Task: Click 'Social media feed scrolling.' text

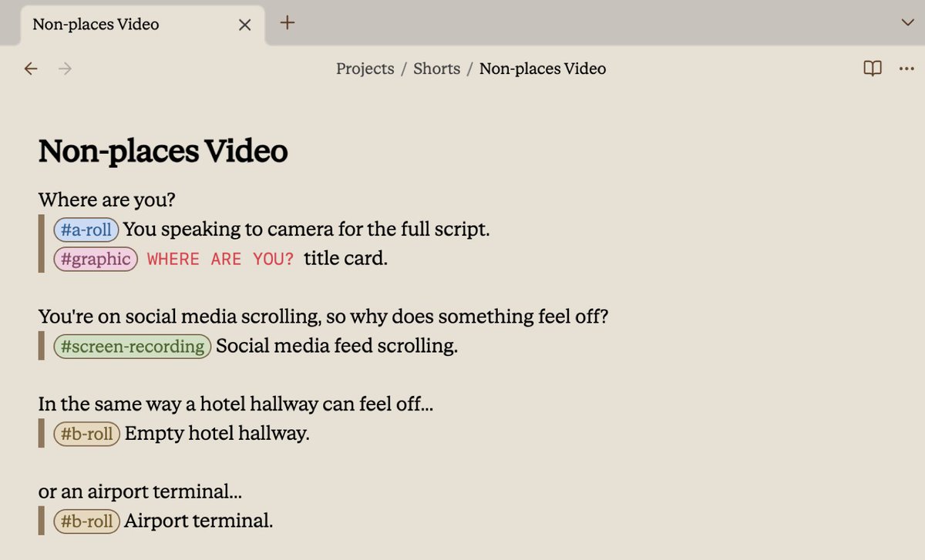Action: click(337, 347)
